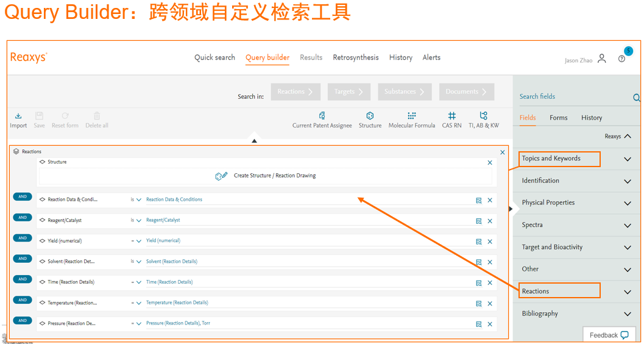Click the Search fields input box
The height and width of the screenshot is (344, 644).
[x=574, y=96]
